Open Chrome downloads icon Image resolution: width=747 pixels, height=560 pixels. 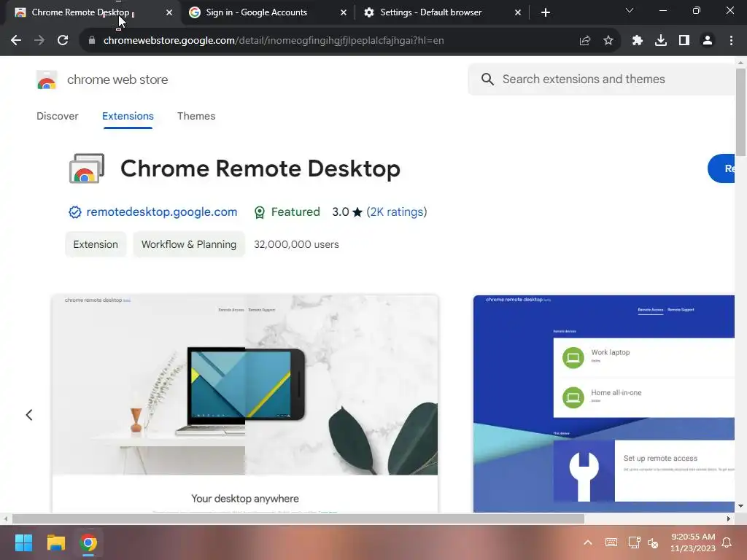pyautogui.click(x=661, y=41)
